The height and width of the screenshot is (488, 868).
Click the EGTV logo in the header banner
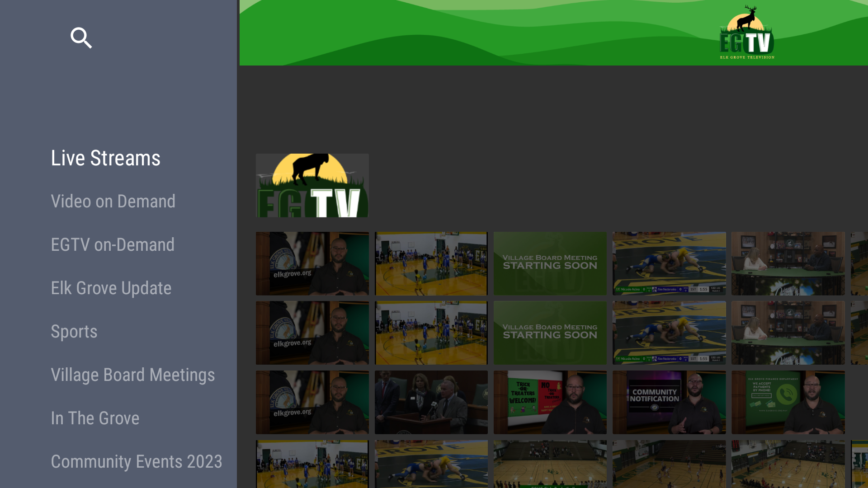[746, 33]
